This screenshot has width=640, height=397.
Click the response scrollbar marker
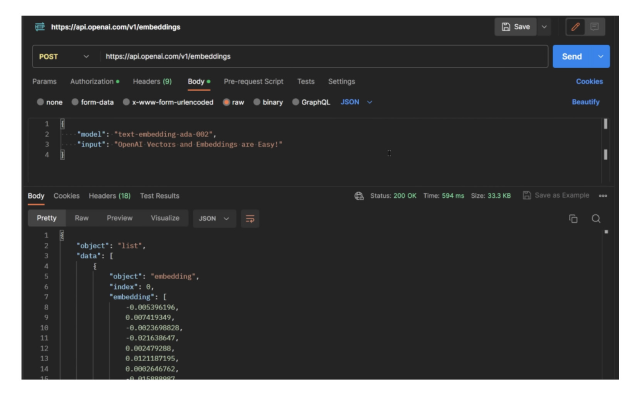point(606,232)
